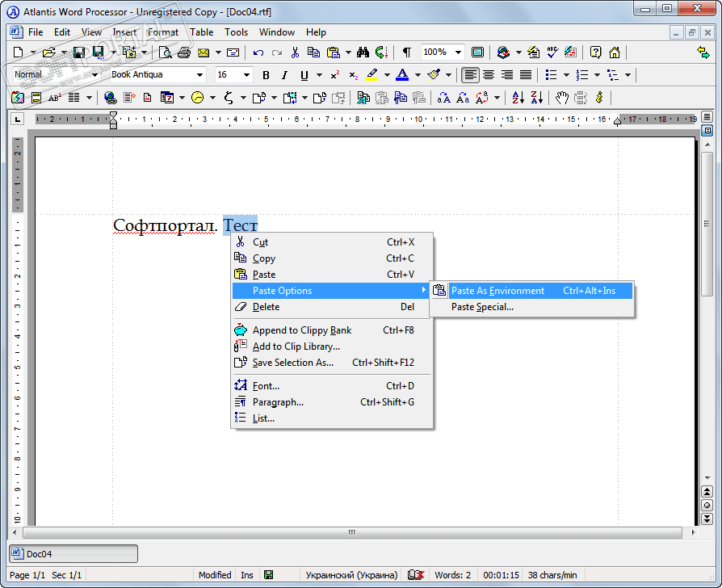
Task: Click the Numbered list icon
Action: pyautogui.click(x=582, y=75)
